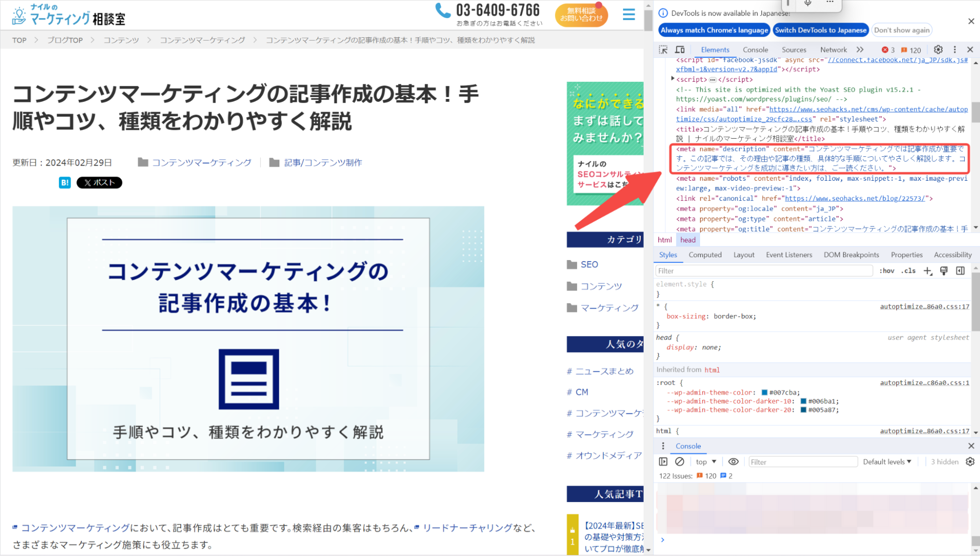Click the red error count badge
Image resolution: width=980 pixels, height=556 pixels.
(888, 50)
